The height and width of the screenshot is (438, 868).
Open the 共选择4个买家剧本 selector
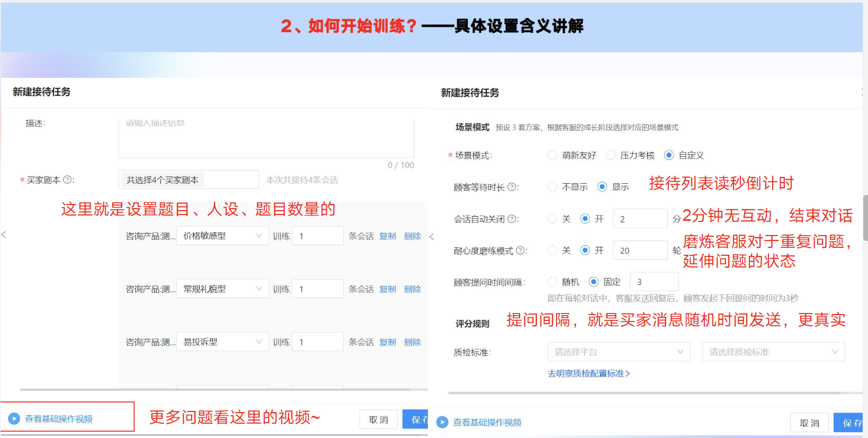189,180
